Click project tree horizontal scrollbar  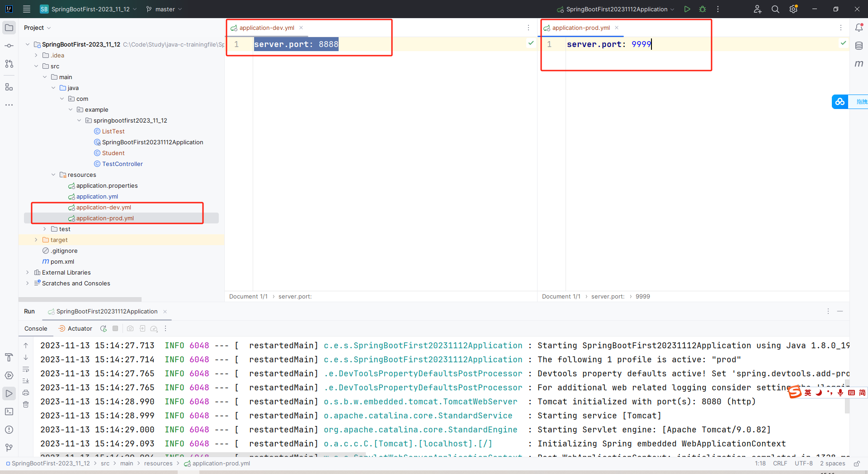80,299
